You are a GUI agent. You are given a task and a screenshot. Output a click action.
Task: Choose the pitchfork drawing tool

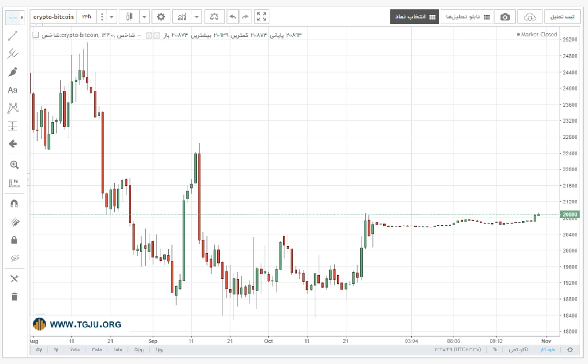(x=13, y=54)
